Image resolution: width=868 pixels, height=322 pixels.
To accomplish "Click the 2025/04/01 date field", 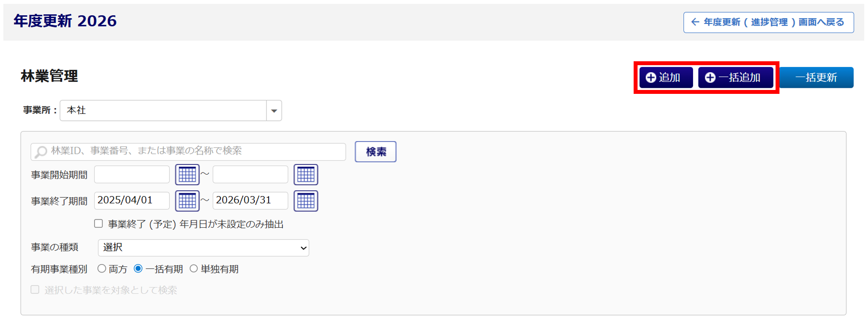I will 132,201.
